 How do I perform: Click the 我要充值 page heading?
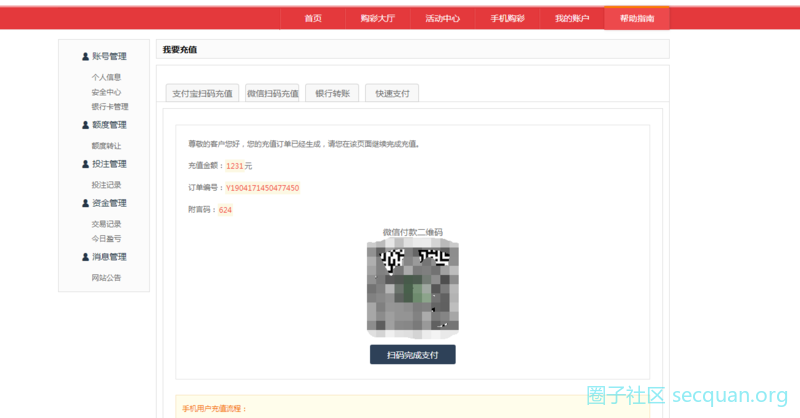180,50
